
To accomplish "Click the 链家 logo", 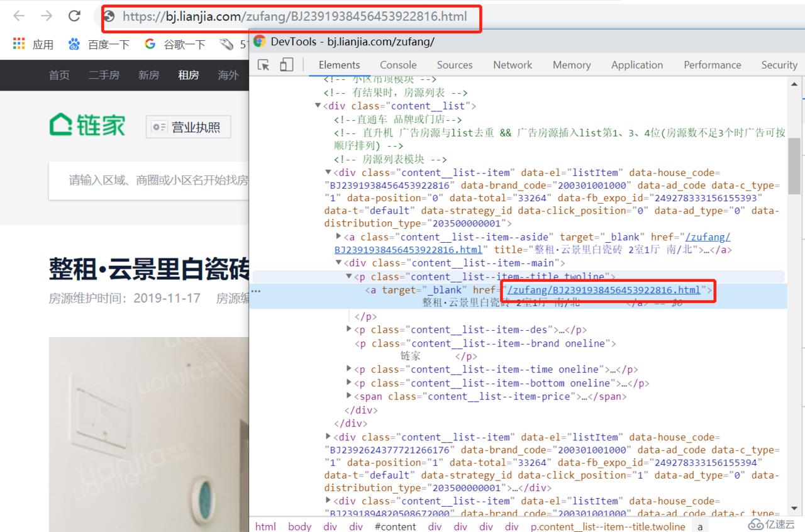I will tap(87, 125).
